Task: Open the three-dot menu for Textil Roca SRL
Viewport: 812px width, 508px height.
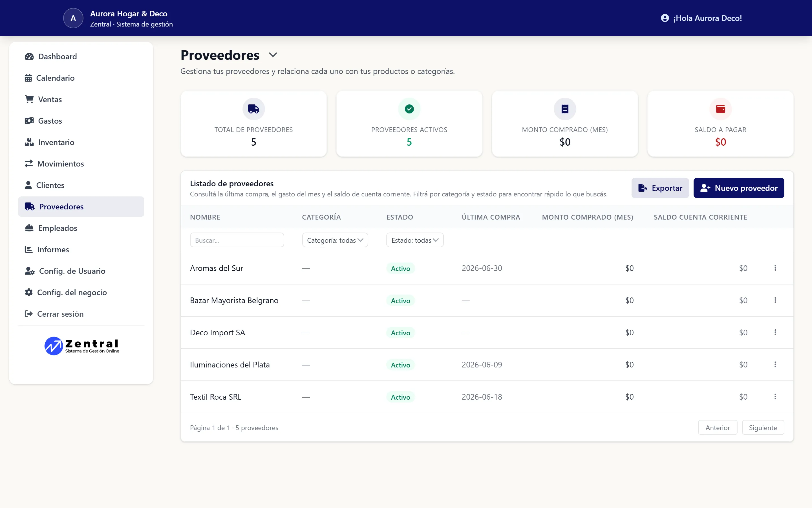Action: 775,397
